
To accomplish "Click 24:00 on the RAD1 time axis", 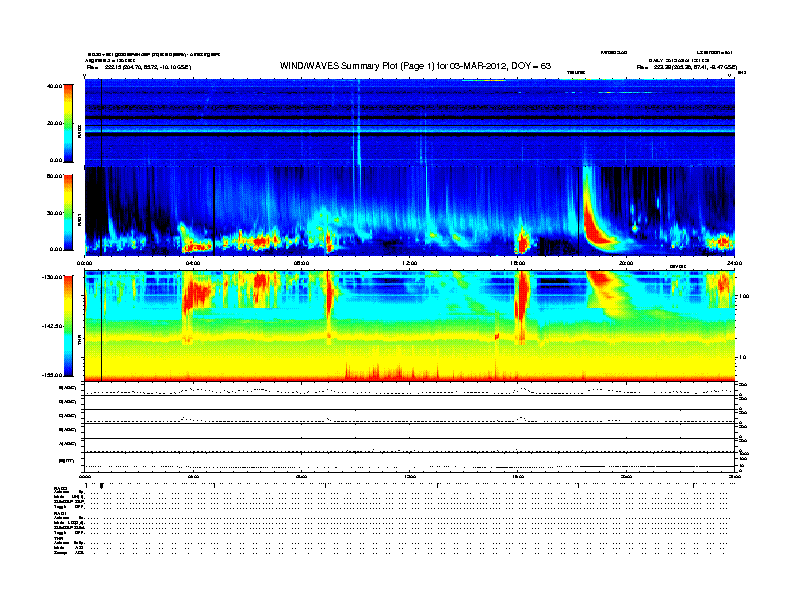I will point(734,263).
